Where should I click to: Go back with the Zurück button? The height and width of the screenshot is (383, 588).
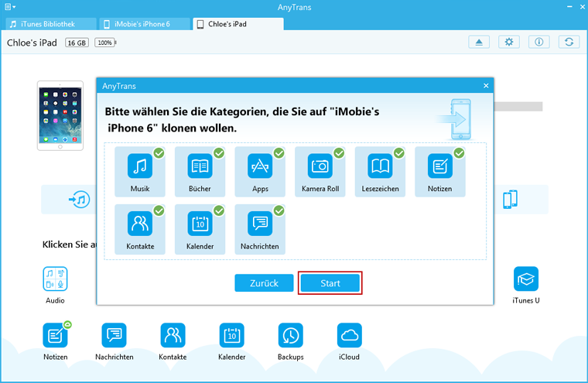pos(264,283)
